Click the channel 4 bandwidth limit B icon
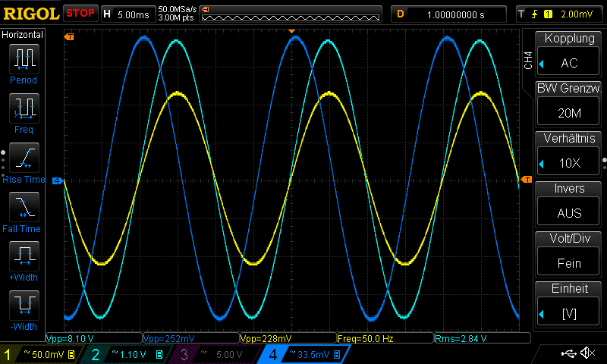Image resolution: width=607 pixels, height=364 pixels. coord(337,354)
